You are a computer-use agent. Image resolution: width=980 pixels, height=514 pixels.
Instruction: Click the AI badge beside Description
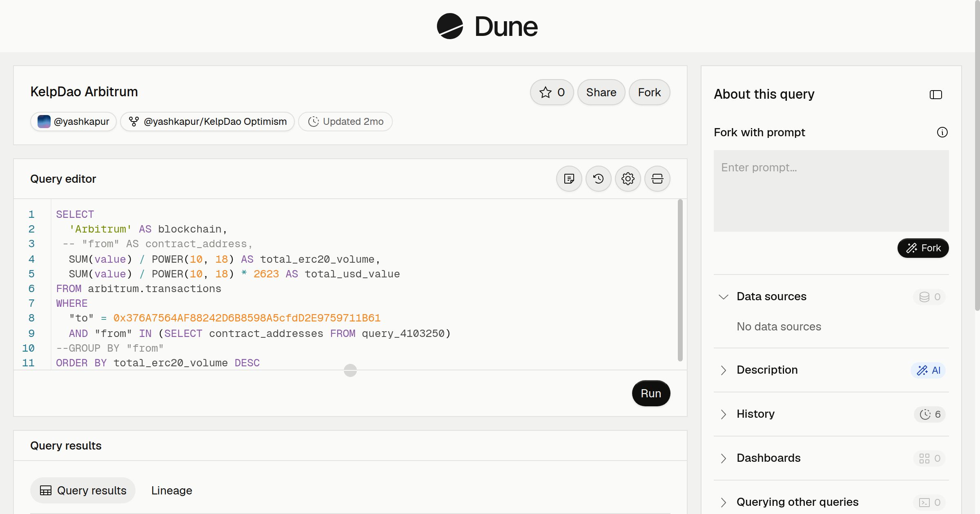coord(928,370)
